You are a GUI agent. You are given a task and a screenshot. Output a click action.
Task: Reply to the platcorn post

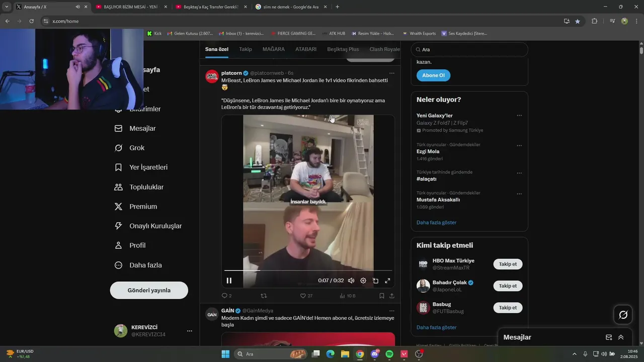pos(226,296)
